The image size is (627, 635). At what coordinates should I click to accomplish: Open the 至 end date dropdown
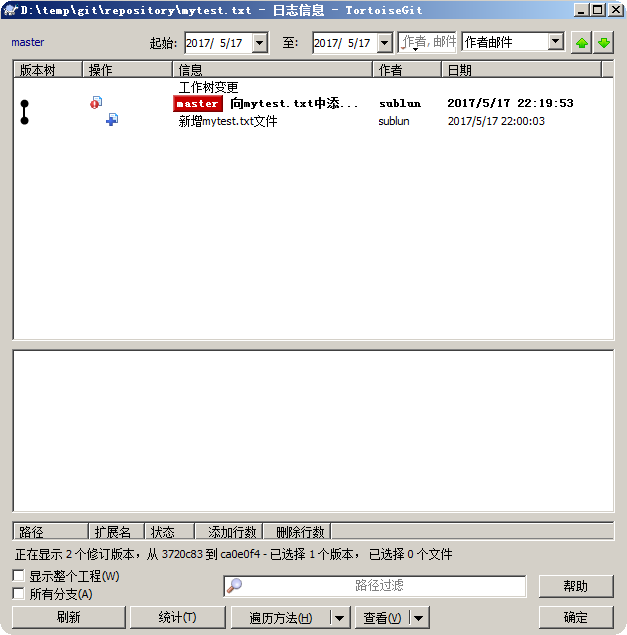[385, 43]
